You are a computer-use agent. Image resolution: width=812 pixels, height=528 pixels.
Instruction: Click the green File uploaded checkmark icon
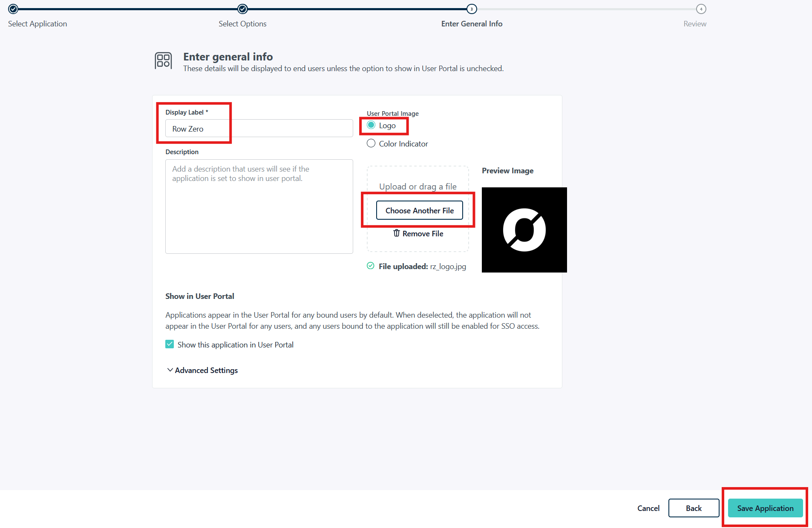(370, 266)
